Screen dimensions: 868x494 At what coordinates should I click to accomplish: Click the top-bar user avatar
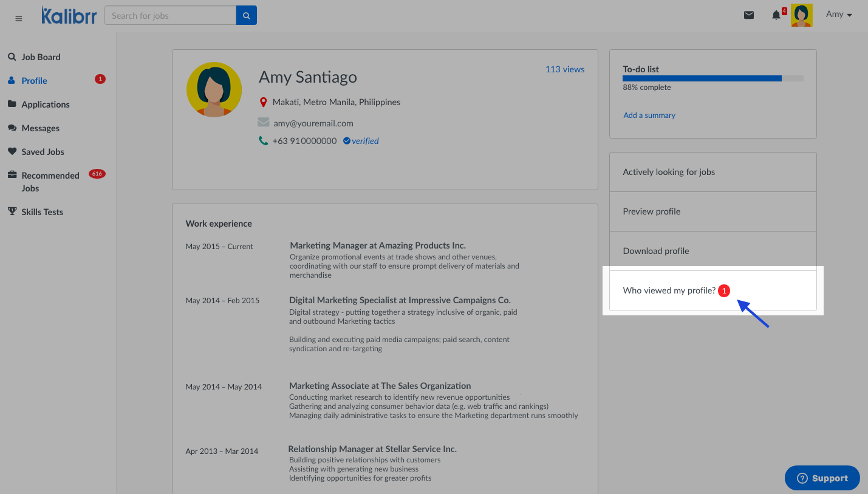(801, 15)
